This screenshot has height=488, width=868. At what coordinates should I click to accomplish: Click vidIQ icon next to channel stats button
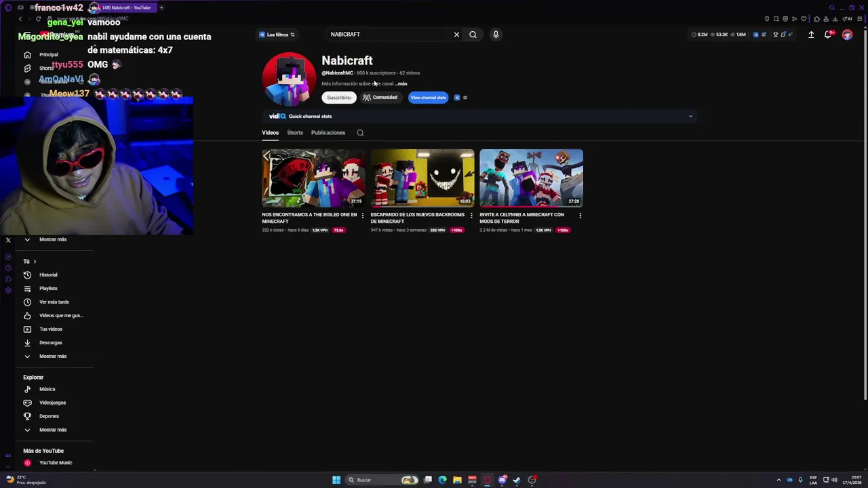(457, 98)
